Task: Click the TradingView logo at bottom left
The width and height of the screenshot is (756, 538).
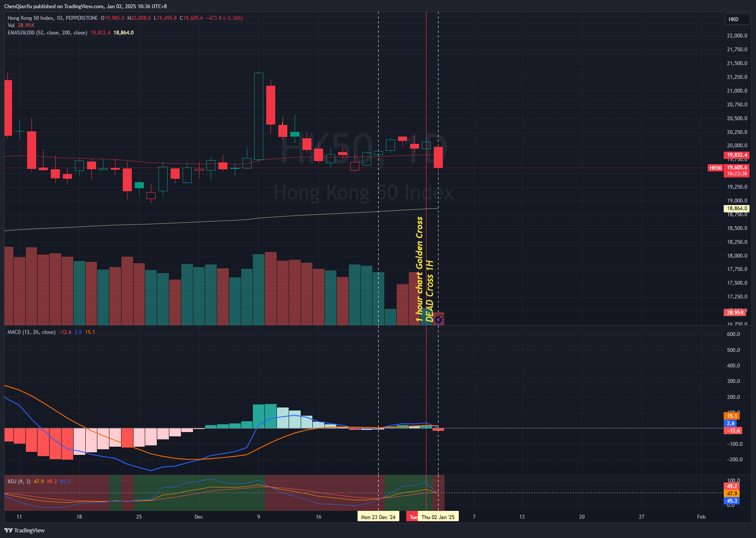Action: pyautogui.click(x=25, y=530)
